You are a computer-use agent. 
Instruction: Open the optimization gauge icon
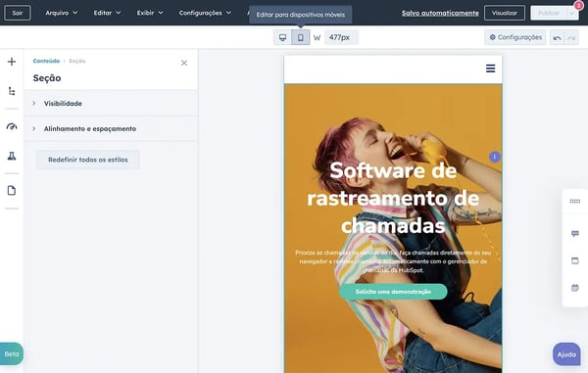pyautogui.click(x=12, y=126)
